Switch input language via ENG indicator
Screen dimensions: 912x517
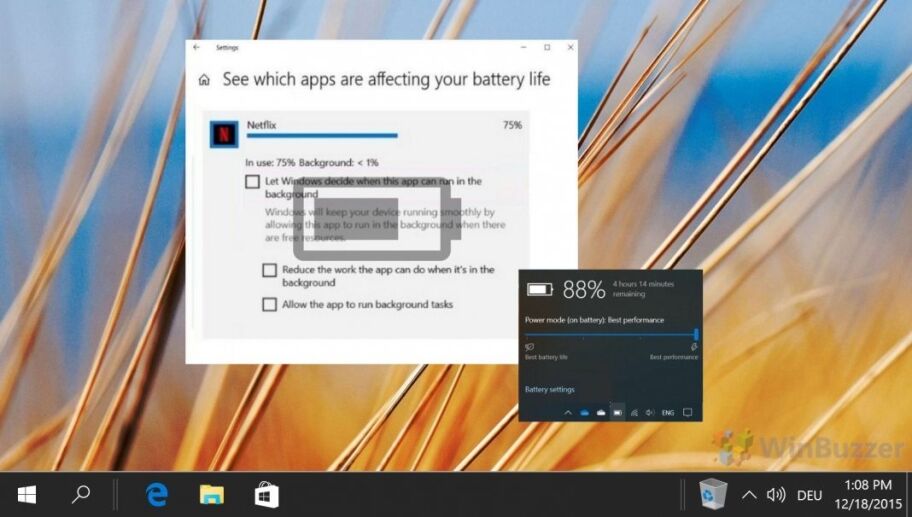(668, 412)
